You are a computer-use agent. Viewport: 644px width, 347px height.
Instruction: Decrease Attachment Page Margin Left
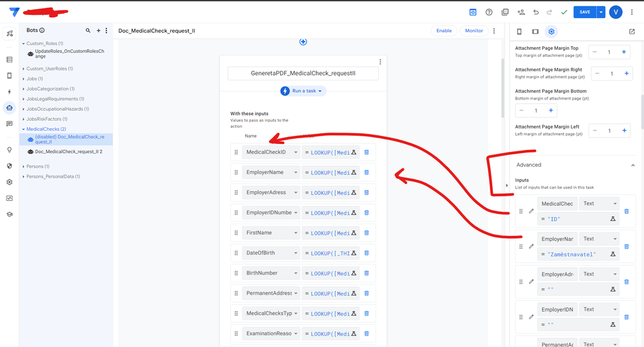click(595, 131)
